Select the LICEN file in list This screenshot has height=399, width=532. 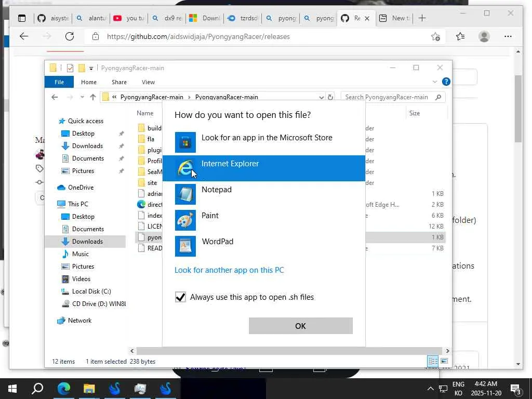tap(155, 227)
